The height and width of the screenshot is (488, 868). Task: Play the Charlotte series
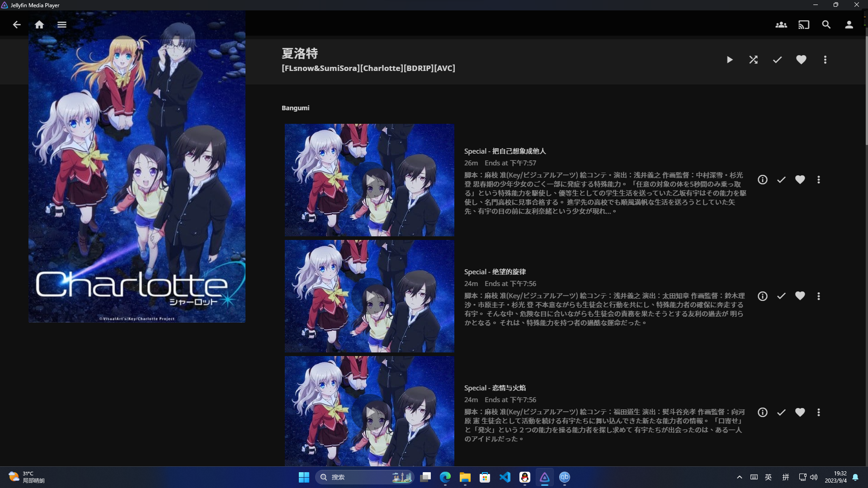point(730,59)
